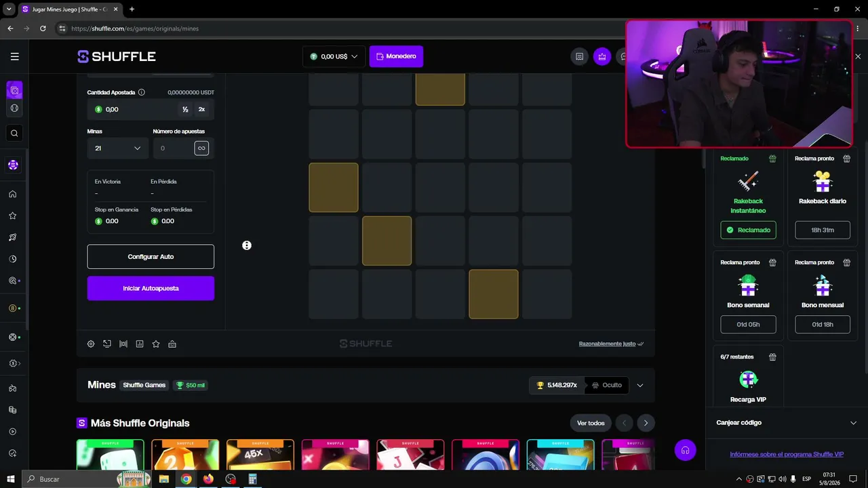Image resolution: width=868 pixels, height=488 pixels.
Task: Open the live statistics chart icon
Action: [140, 344]
